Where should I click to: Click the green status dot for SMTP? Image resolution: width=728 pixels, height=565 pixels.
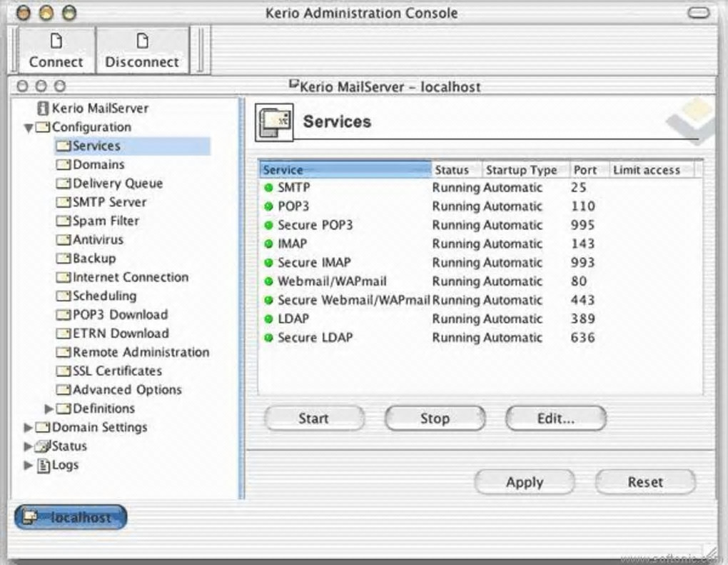point(268,188)
